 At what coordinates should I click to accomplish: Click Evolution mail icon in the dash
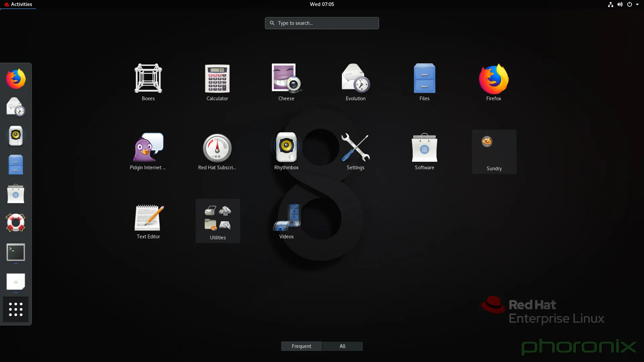pyautogui.click(x=16, y=107)
